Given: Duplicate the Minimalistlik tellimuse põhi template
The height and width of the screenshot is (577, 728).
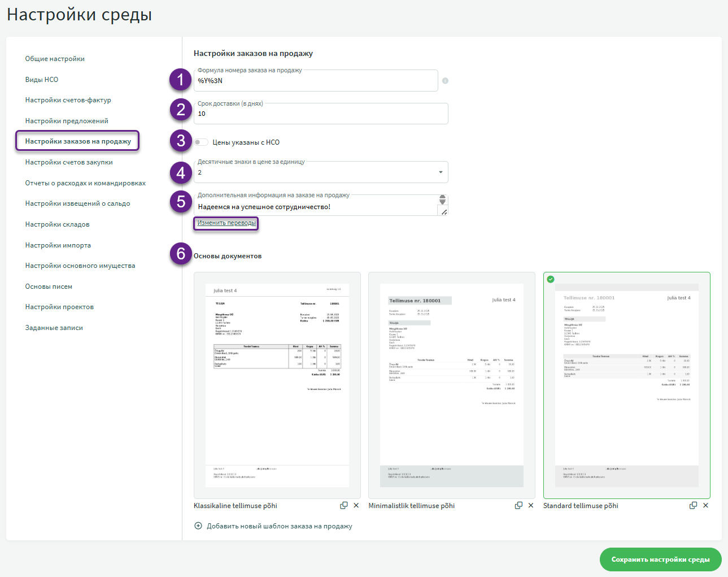Looking at the screenshot, I should 518,505.
